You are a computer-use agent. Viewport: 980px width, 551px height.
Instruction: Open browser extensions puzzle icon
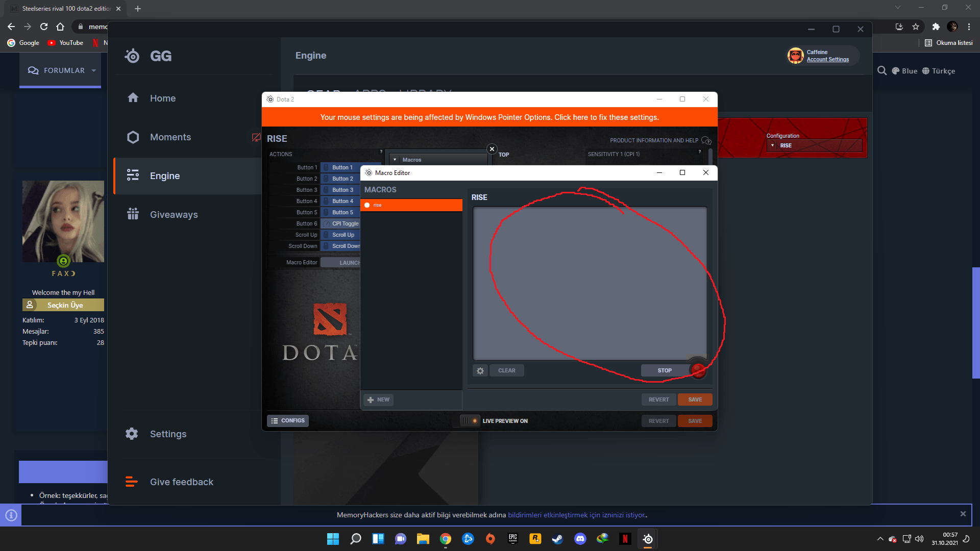point(936,27)
